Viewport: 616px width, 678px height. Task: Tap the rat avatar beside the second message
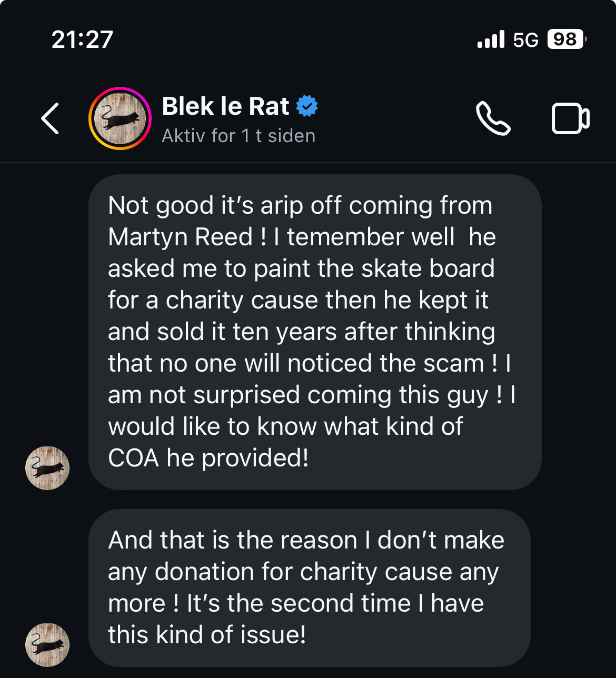click(x=47, y=645)
